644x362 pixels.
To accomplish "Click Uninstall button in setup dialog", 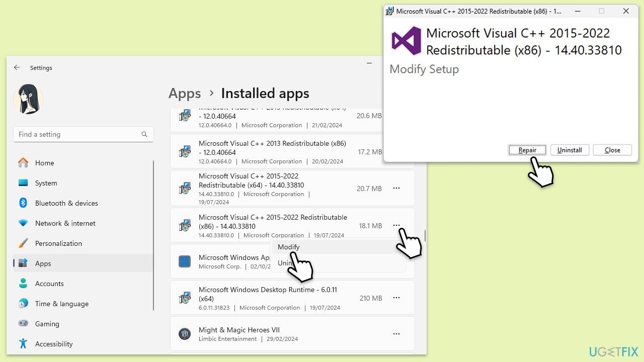I will pyautogui.click(x=570, y=150).
